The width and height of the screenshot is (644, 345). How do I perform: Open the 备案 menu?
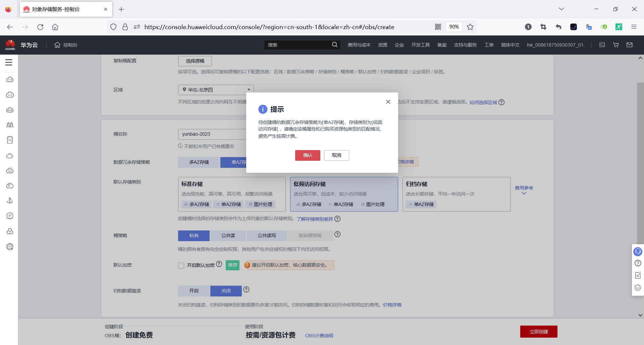point(442,45)
